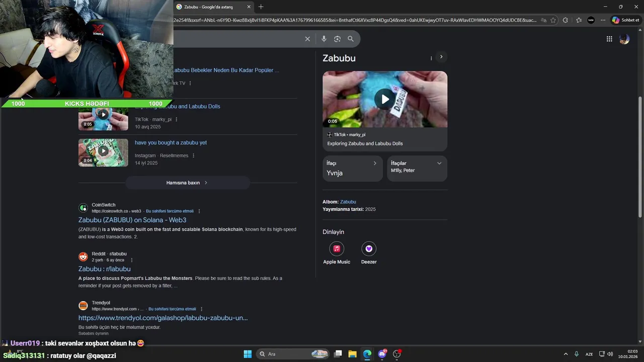Close the Zabubu browser tab
The width and height of the screenshot is (644, 362).
pyautogui.click(x=249, y=7)
